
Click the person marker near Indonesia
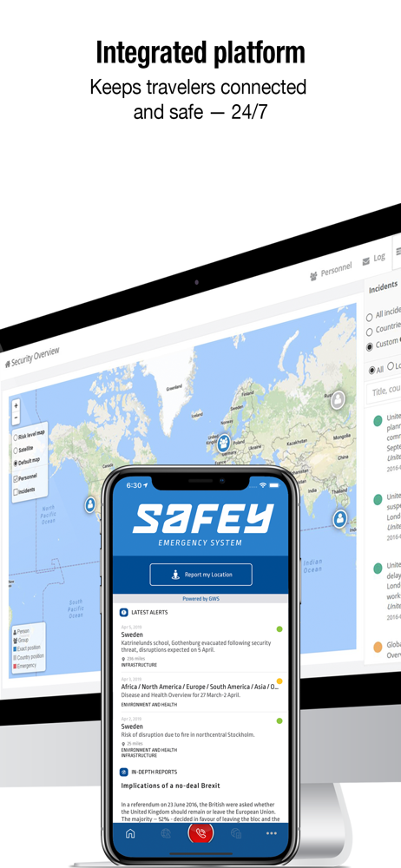pyautogui.click(x=339, y=519)
